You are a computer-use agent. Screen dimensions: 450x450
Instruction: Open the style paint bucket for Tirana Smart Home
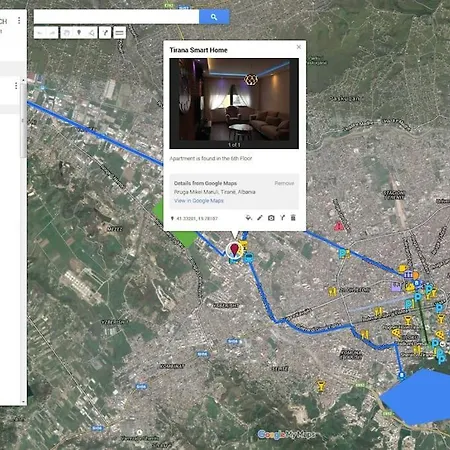[248, 218]
